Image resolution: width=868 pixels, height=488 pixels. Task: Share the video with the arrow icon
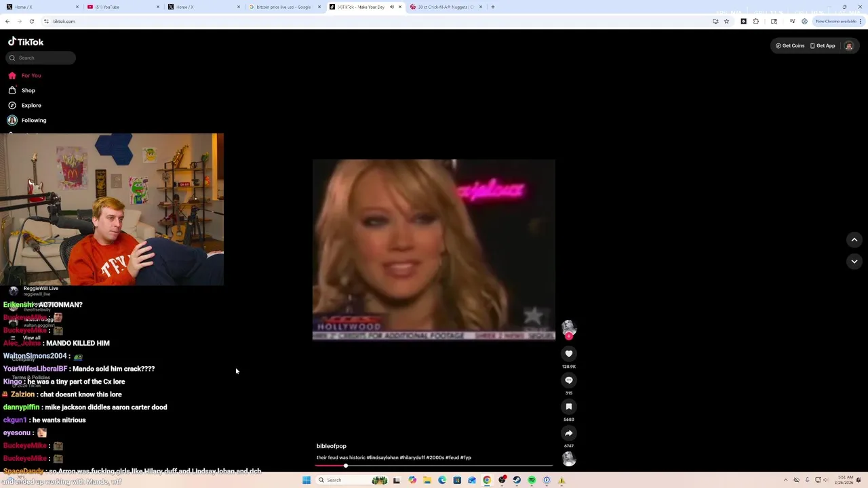click(569, 432)
